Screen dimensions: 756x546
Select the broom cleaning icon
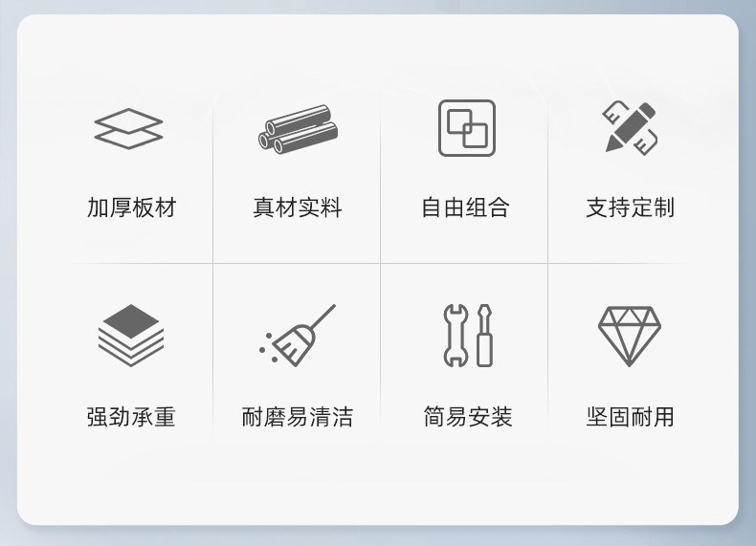(x=298, y=335)
